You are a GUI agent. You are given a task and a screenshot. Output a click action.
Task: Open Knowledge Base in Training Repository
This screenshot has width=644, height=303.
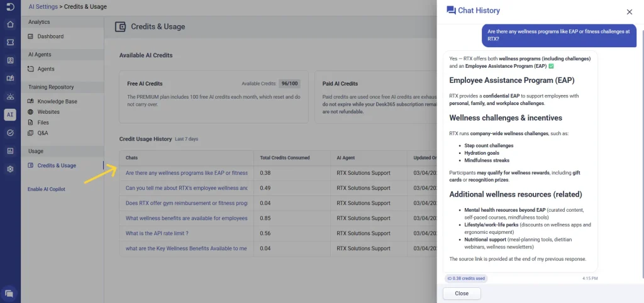[x=57, y=101]
